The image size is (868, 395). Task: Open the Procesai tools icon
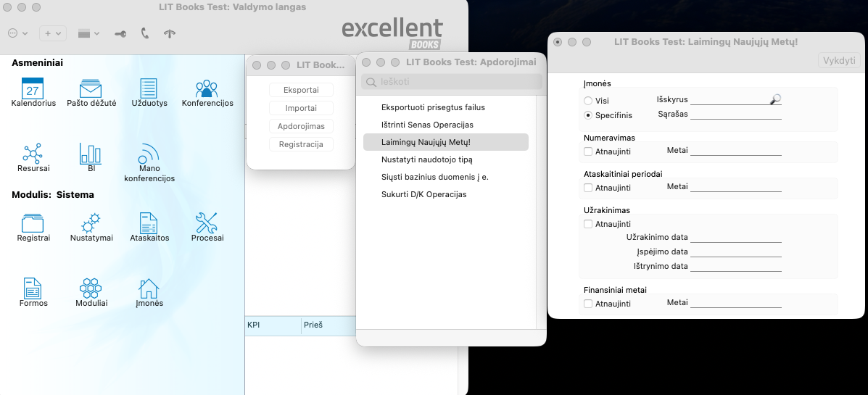(x=207, y=223)
